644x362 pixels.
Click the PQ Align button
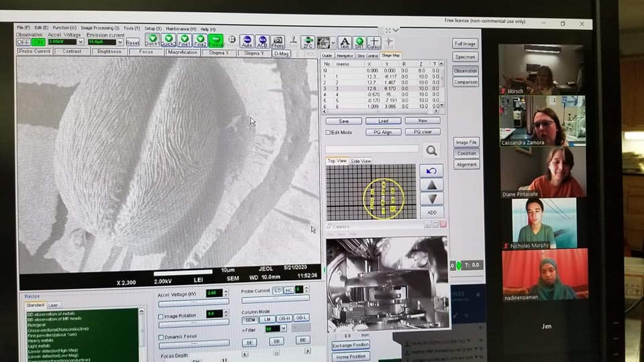coord(382,132)
